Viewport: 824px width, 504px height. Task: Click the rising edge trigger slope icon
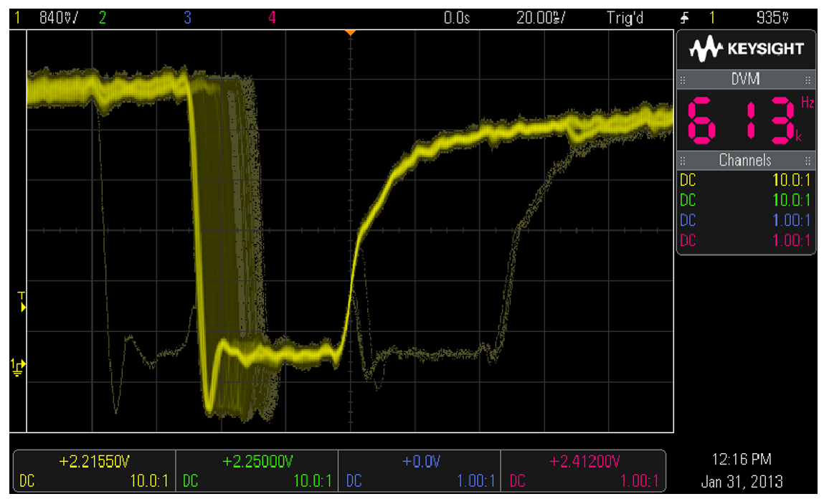point(684,19)
